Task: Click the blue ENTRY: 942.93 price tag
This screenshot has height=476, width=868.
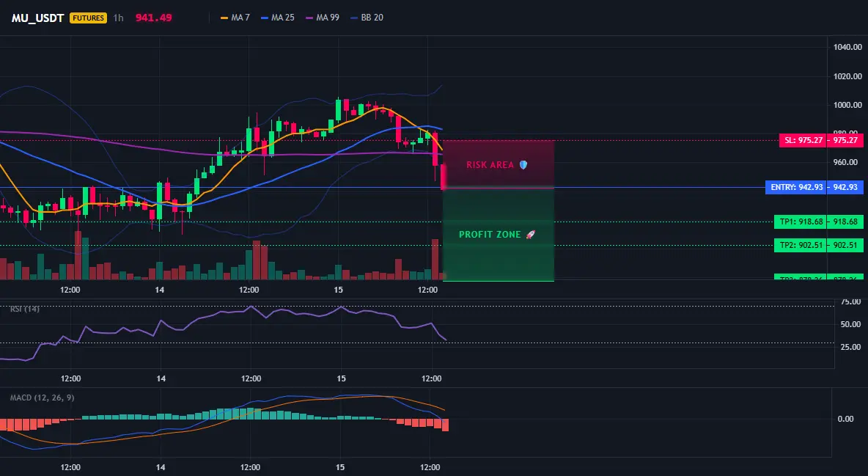Action: click(814, 187)
